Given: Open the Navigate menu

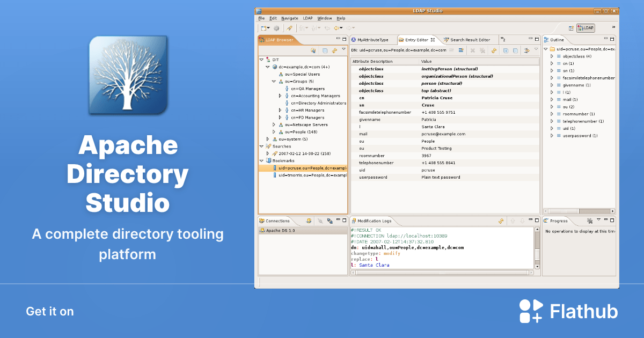Looking at the screenshot, I should click(x=290, y=18).
